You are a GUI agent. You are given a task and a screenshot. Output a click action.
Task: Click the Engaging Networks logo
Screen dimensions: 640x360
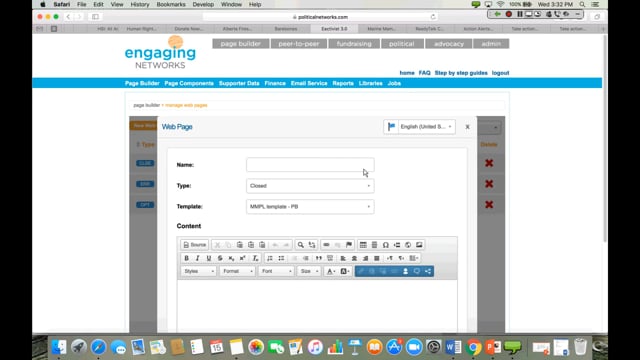coord(160,52)
